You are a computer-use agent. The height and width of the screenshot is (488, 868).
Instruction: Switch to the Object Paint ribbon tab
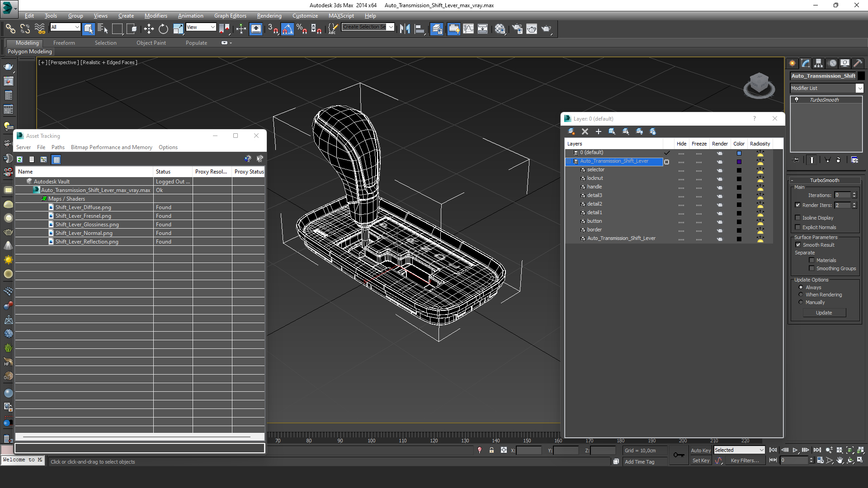pyautogui.click(x=151, y=43)
